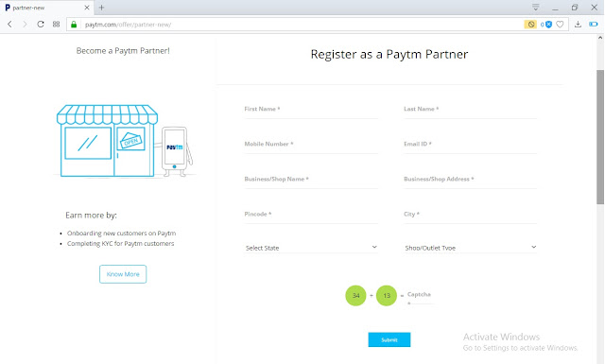Open the downloads arrow icon

(x=578, y=25)
